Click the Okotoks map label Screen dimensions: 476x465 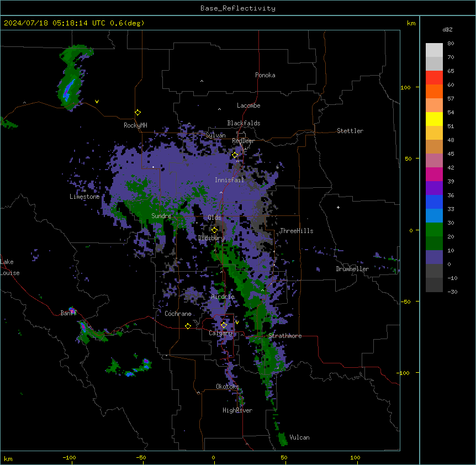(x=228, y=387)
